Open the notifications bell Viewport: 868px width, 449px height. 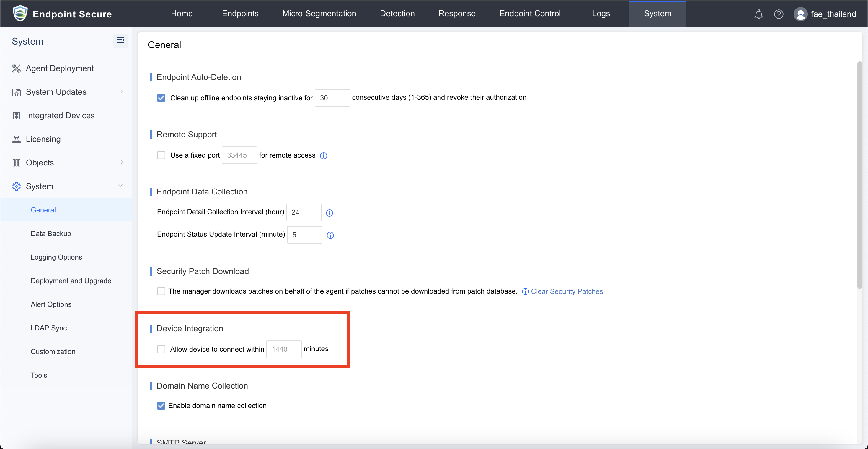click(x=758, y=14)
